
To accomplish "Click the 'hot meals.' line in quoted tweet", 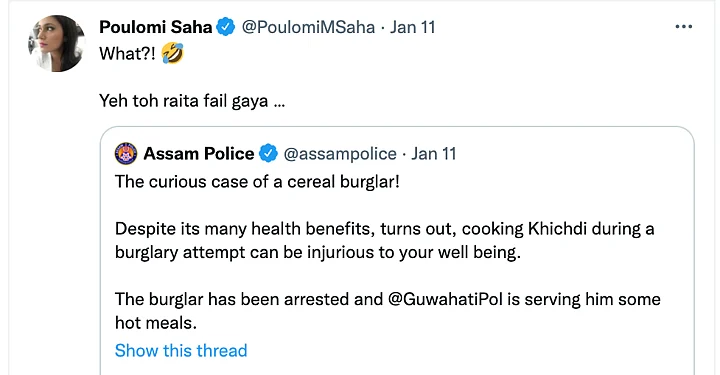I will coord(156,323).
